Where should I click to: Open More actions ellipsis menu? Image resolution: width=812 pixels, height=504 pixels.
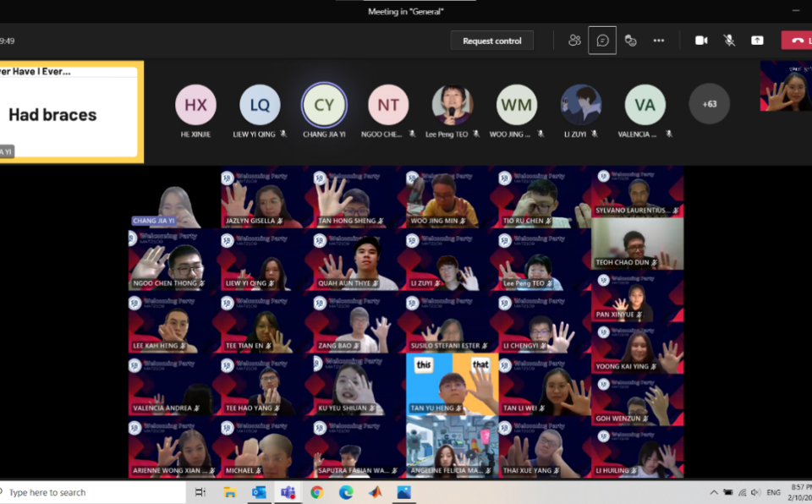pos(659,40)
